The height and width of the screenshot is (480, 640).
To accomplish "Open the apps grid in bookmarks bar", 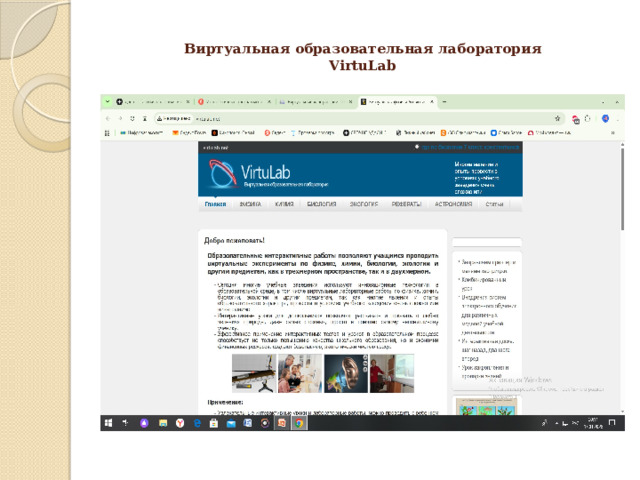I will tap(107, 133).
